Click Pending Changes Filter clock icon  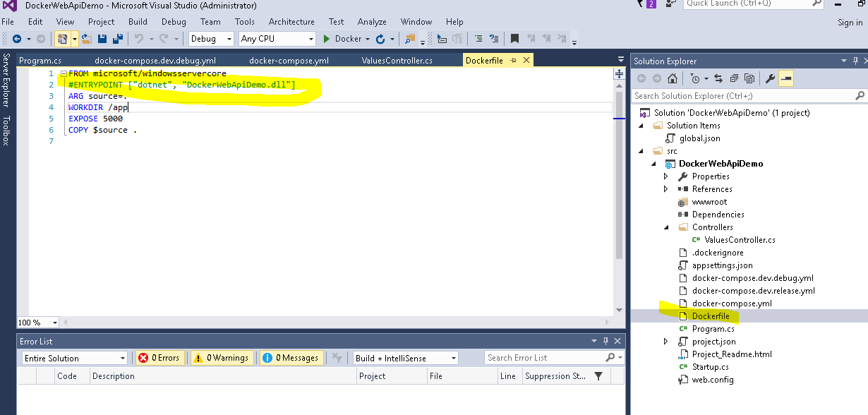point(695,78)
